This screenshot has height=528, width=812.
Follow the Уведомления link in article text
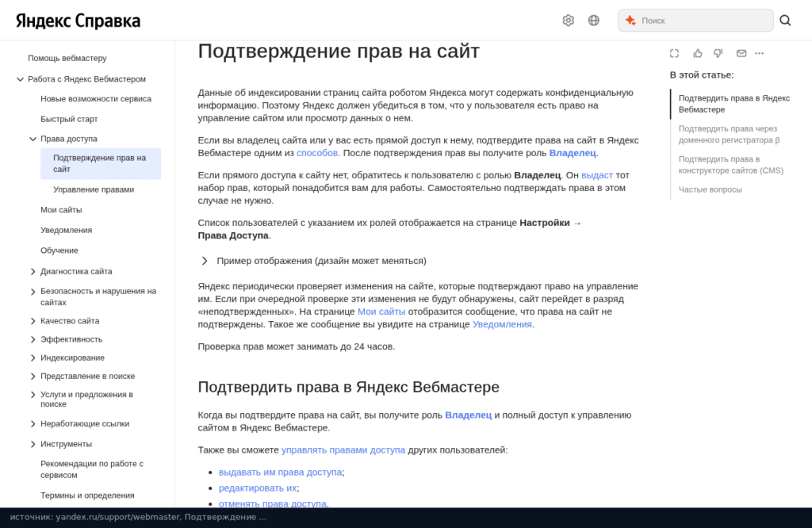[x=502, y=324]
